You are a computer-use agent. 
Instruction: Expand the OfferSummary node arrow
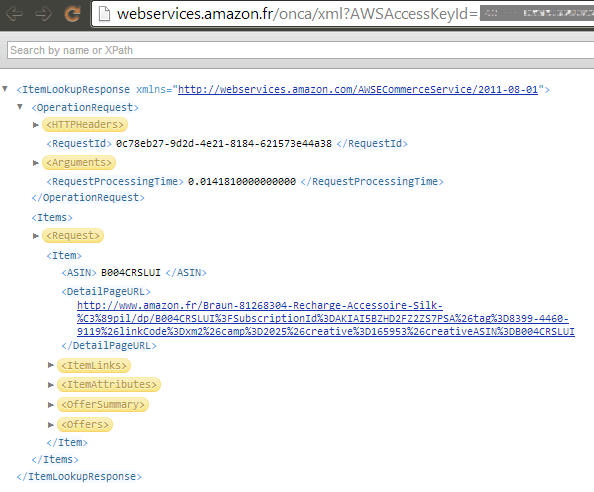(51, 405)
